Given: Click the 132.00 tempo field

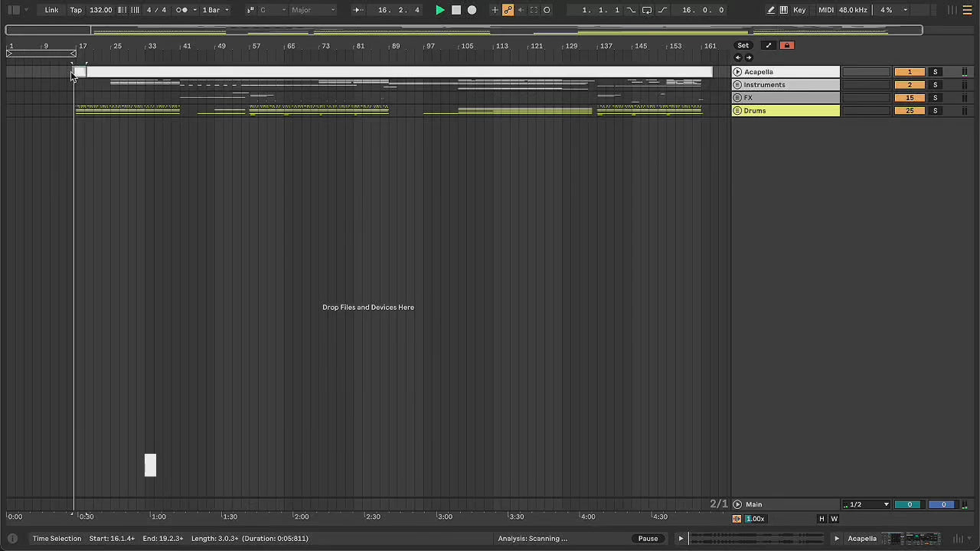Looking at the screenshot, I should click(100, 10).
